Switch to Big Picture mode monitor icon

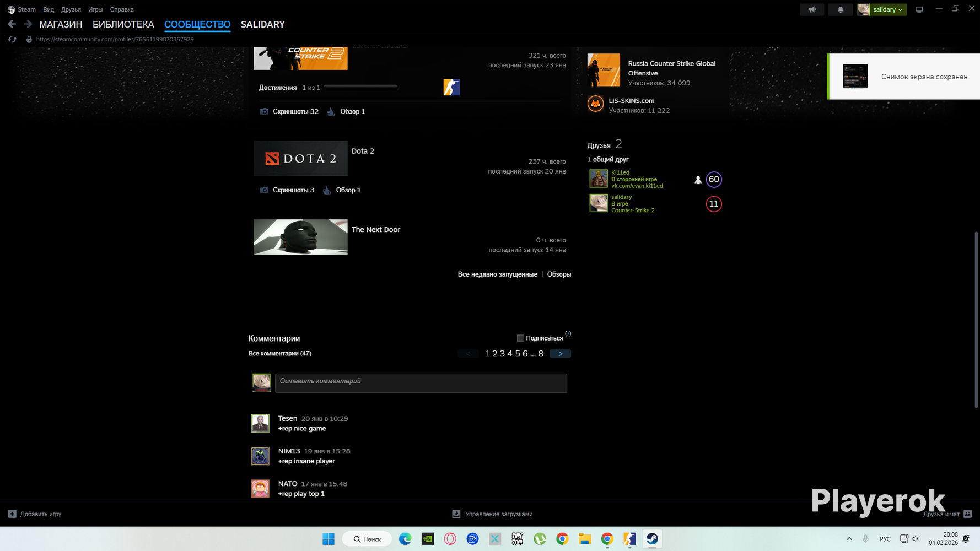point(919,9)
